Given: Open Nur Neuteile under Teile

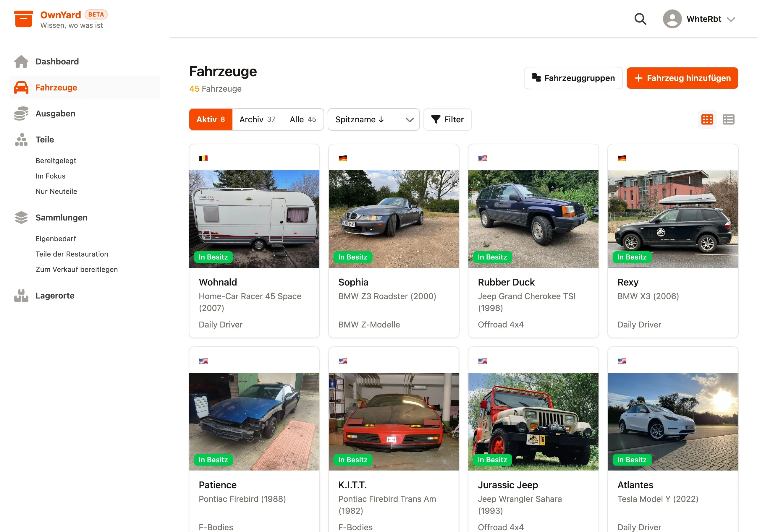Looking at the screenshot, I should (x=56, y=192).
